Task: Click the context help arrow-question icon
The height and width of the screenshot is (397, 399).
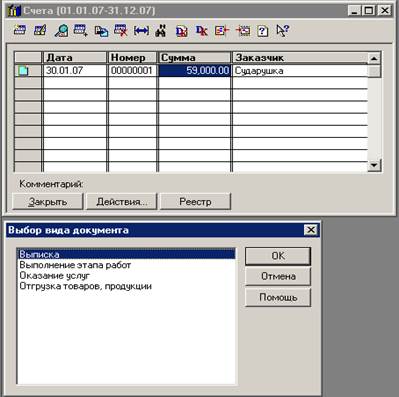Action: pos(283,30)
